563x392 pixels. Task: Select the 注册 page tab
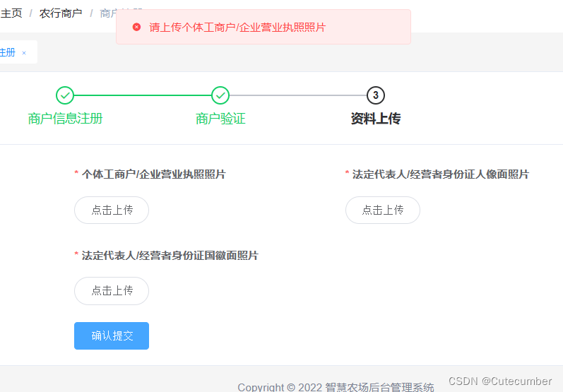point(18,52)
